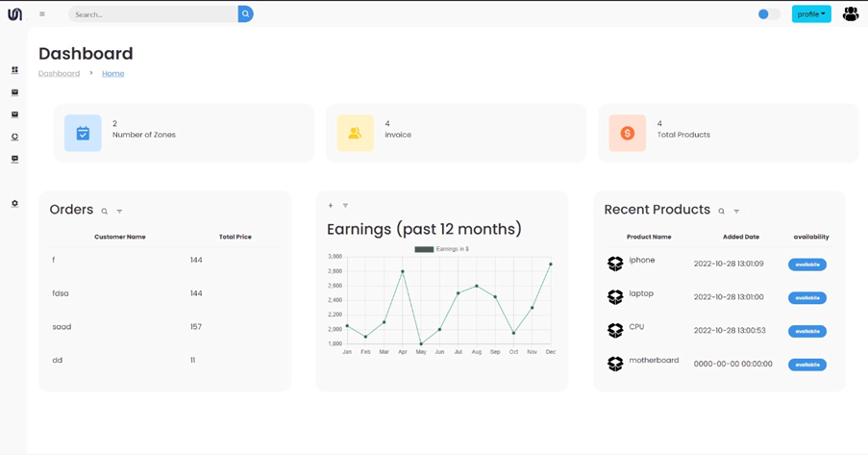Click filter icon beside Recent Products
This screenshot has height=455, width=868.
[x=736, y=212]
